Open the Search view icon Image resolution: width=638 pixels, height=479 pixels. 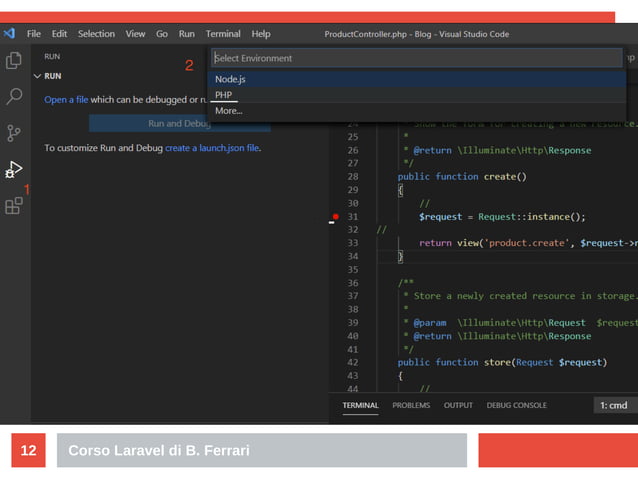pyautogui.click(x=14, y=97)
